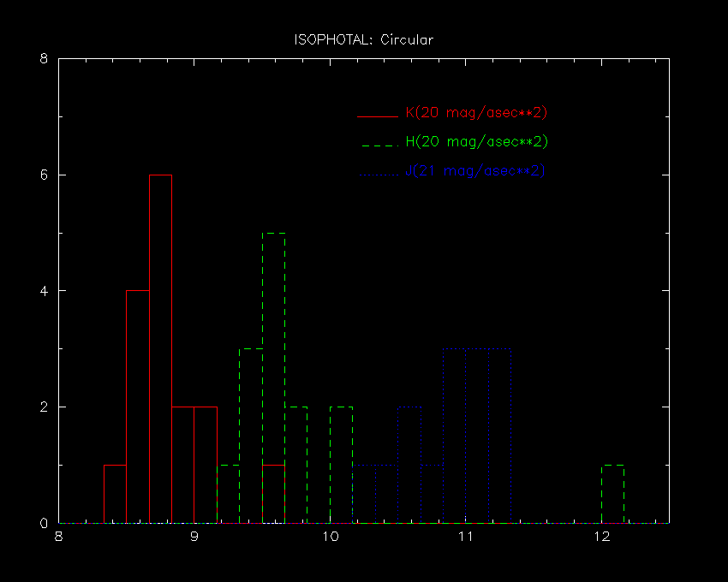Click the tallest red histogram bar reaching 6
728x582 pixels.
[x=161, y=349]
